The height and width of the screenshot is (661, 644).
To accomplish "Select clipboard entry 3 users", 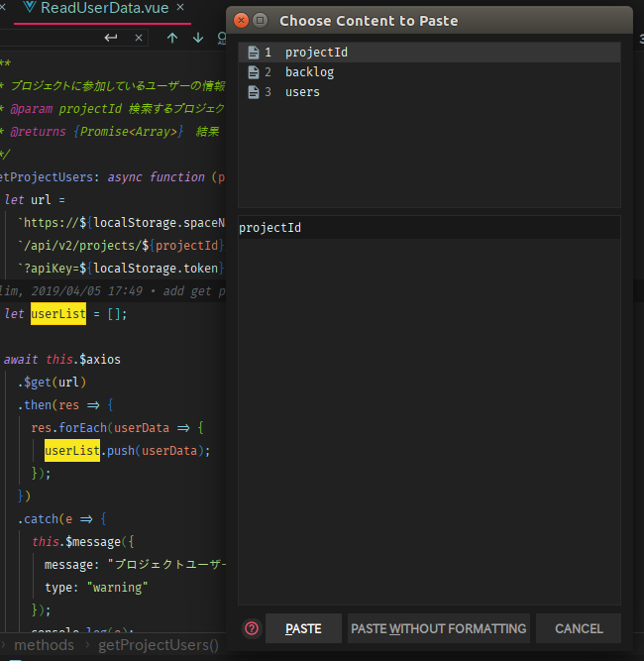I will (429, 92).
